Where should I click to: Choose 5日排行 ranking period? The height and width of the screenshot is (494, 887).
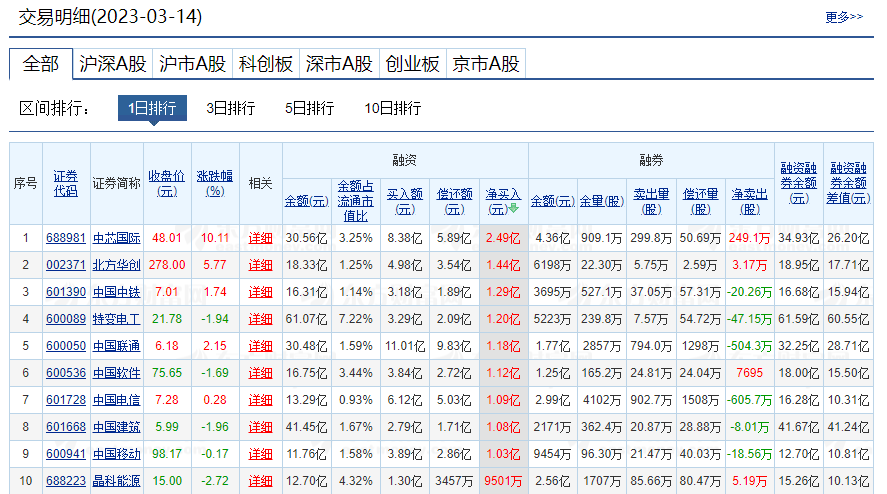[x=309, y=108]
